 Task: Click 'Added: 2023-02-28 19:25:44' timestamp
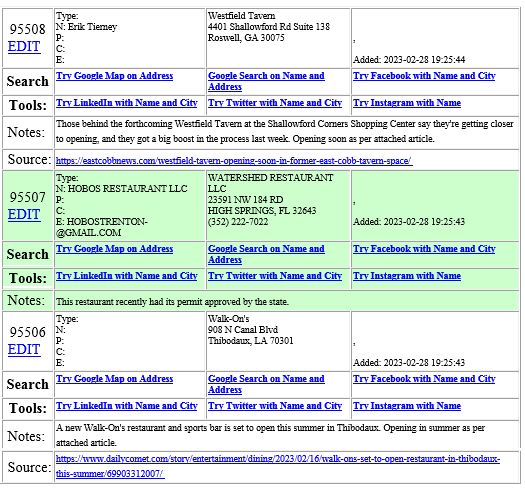coord(409,60)
